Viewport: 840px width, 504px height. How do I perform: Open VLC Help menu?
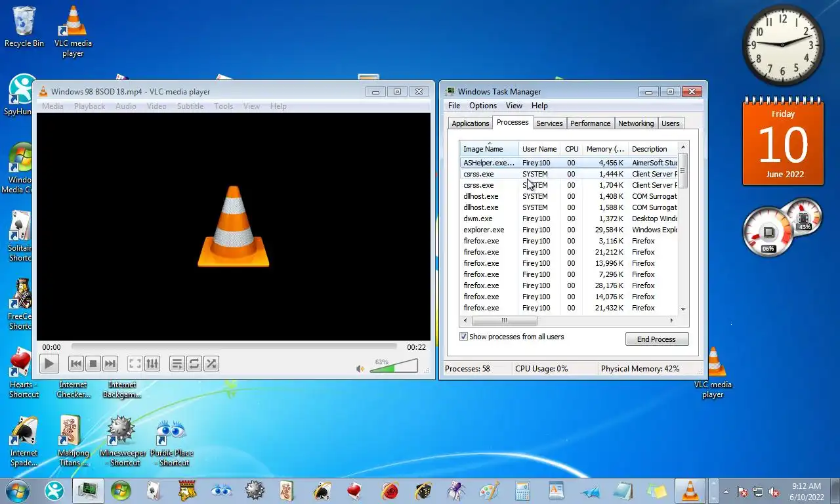coord(278,106)
